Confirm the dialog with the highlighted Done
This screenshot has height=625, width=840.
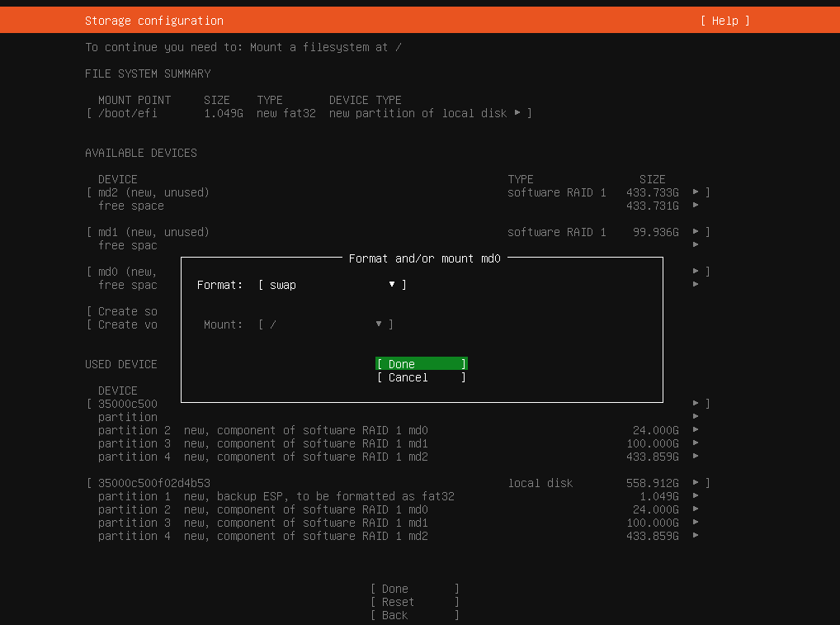421,364
